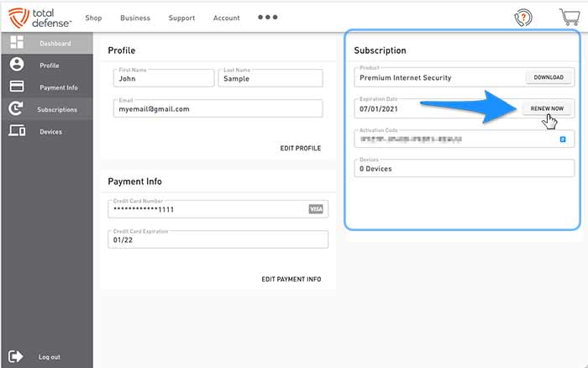Click the VISA card logo
Viewport: 588px width, 368px height.
(x=316, y=209)
